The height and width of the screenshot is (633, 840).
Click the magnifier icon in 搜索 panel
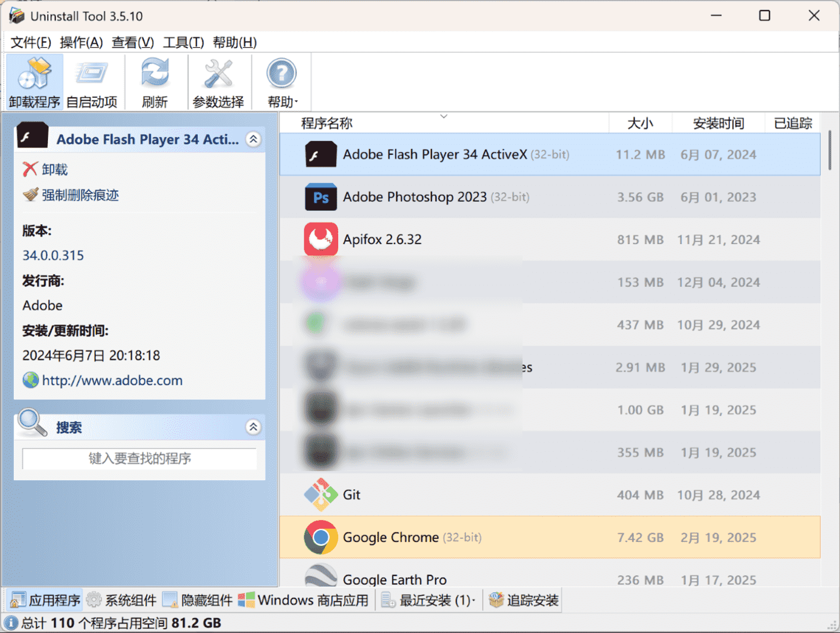tap(32, 423)
